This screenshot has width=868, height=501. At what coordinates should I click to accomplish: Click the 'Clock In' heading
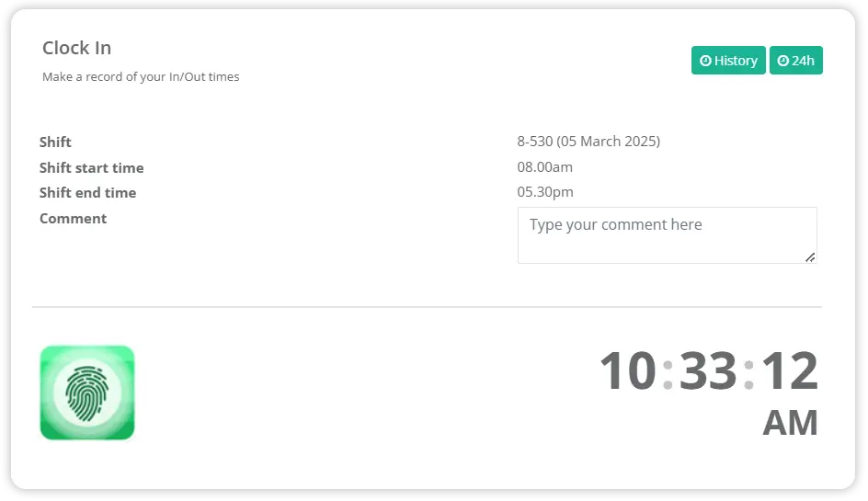77,48
